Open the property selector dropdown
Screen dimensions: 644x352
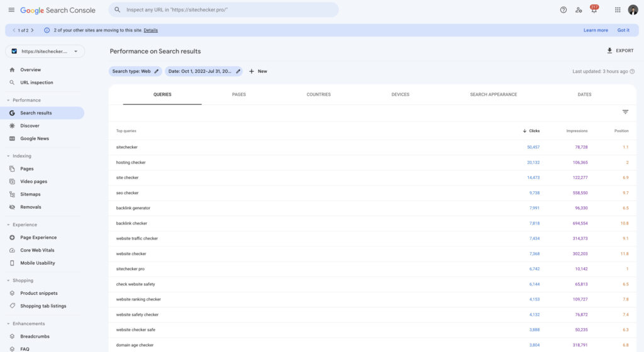point(45,52)
